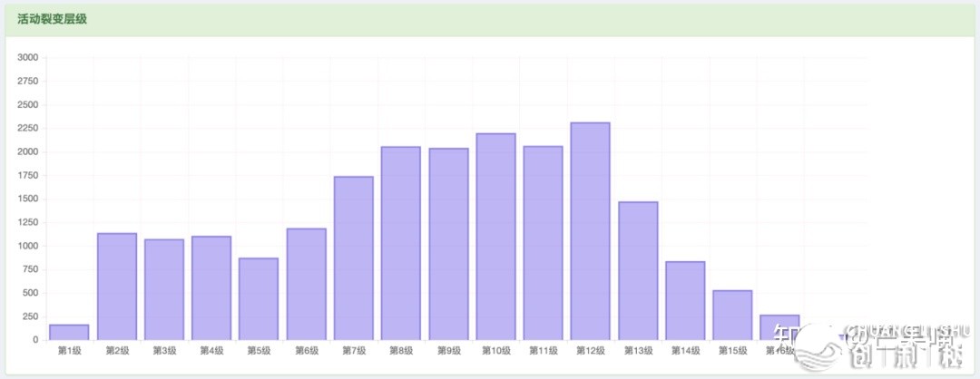This screenshot has width=980, height=379.
Task: Click the x-axis label 第11级
Action: coord(544,351)
